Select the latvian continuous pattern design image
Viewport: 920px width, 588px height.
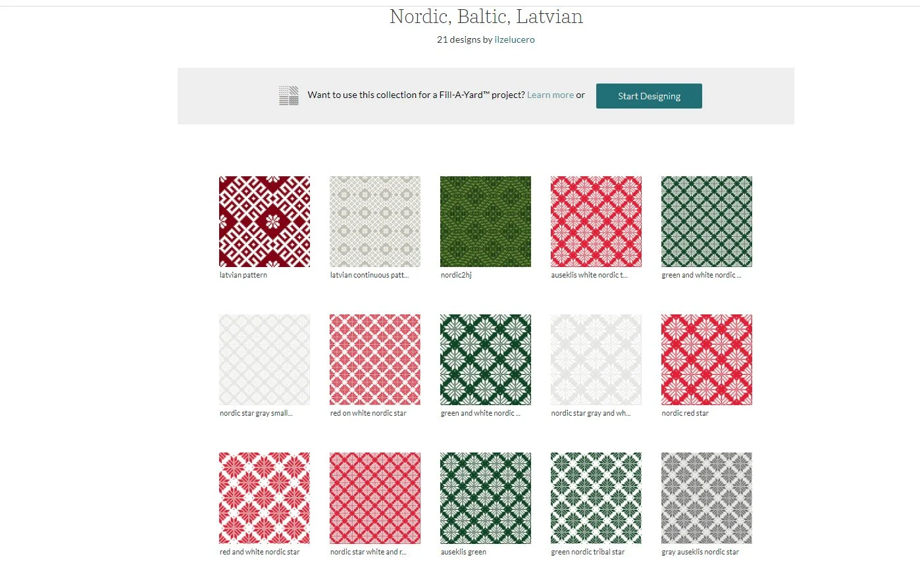(375, 222)
